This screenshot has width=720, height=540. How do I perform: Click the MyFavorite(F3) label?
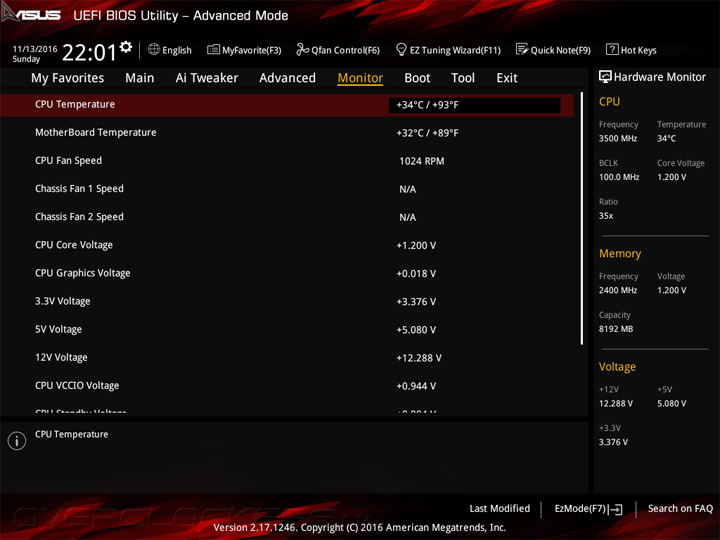[252, 50]
